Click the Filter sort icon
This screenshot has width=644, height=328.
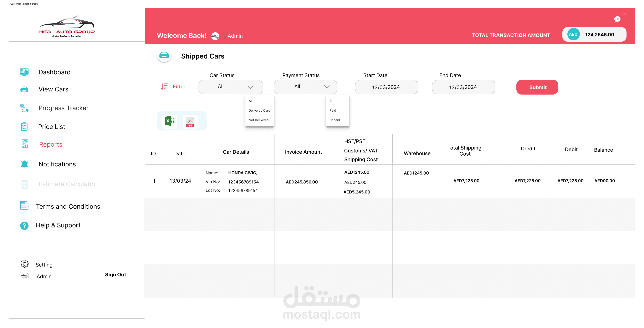[x=164, y=87]
